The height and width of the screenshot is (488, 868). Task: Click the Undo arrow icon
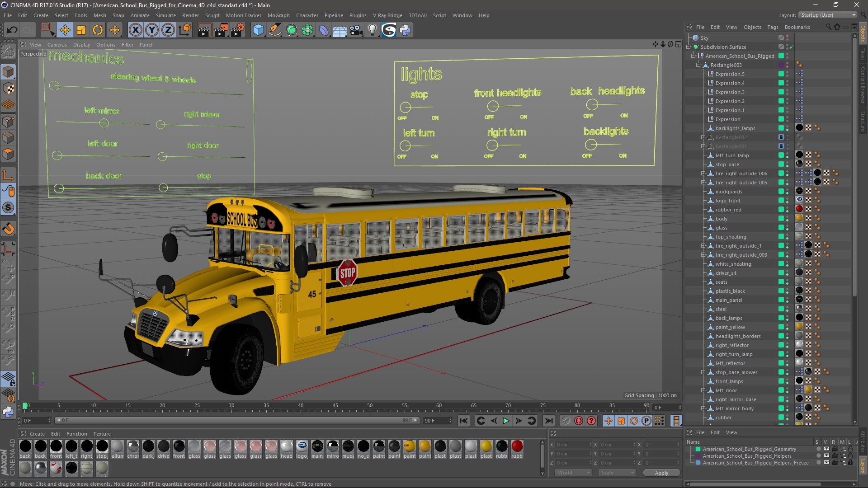point(12,30)
